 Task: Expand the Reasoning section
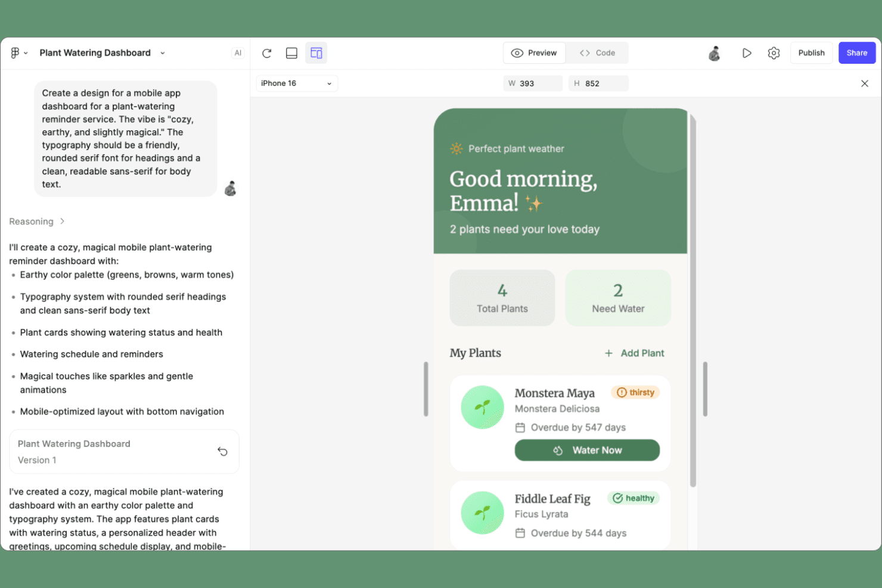pos(37,222)
